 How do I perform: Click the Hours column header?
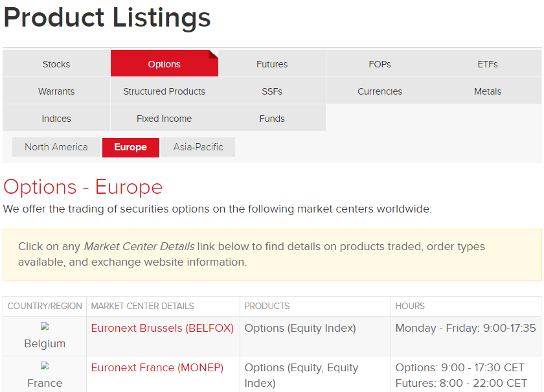click(466, 306)
